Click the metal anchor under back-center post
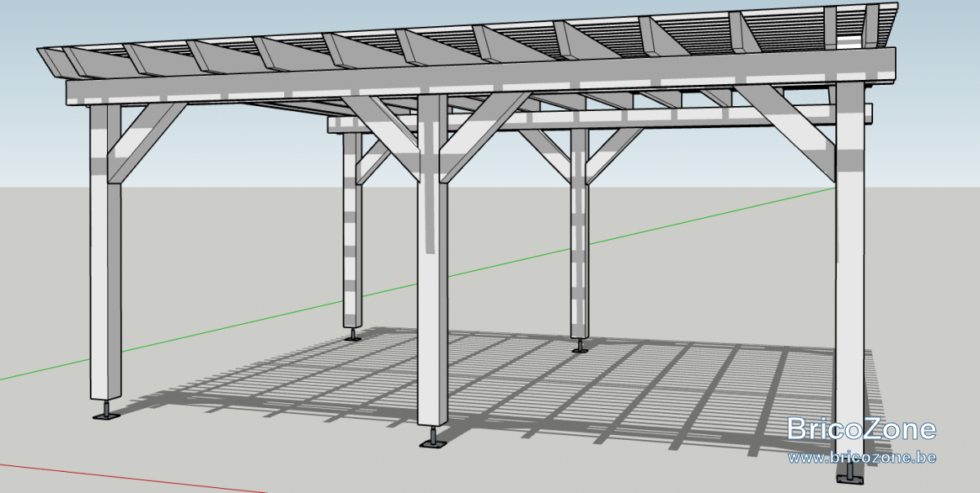 580,345
